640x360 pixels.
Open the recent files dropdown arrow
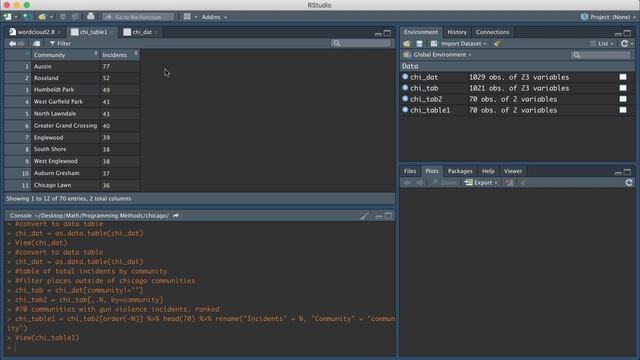pyautogui.click(x=51, y=17)
